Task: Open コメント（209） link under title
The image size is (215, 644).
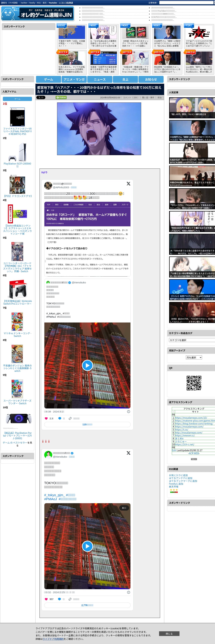Action: click(131, 97)
